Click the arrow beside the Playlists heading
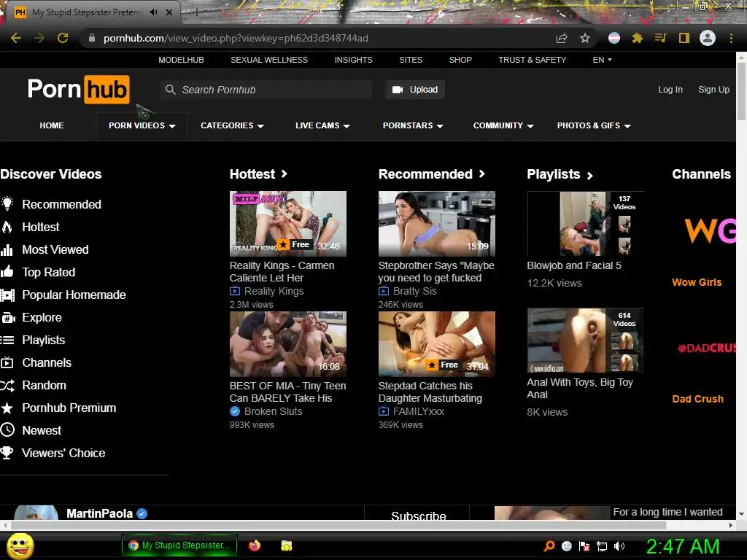747x560 pixels. pyautogui.click(x=589, y=176)
